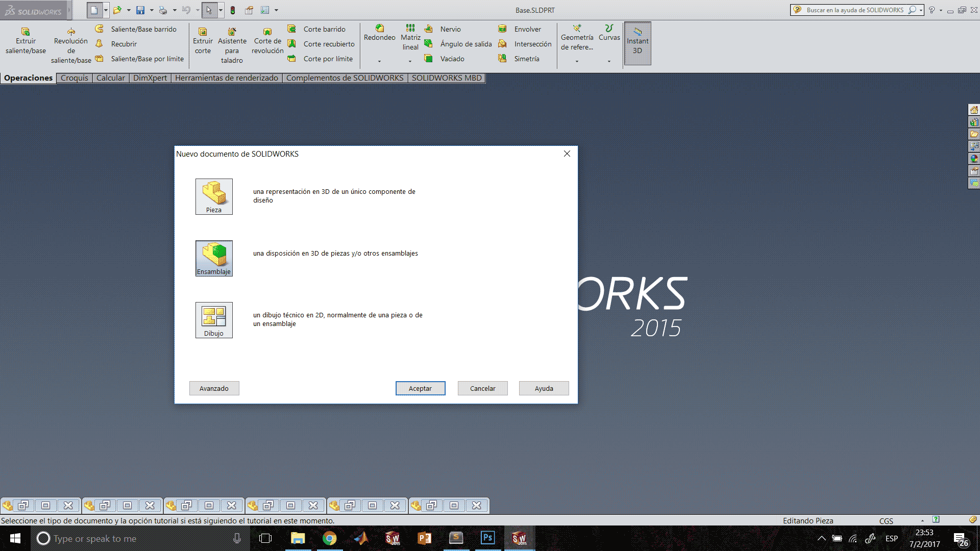Expand the Select cursor dropdown arrow
Viewport: 980px width, 551px height.
point(220,10)
